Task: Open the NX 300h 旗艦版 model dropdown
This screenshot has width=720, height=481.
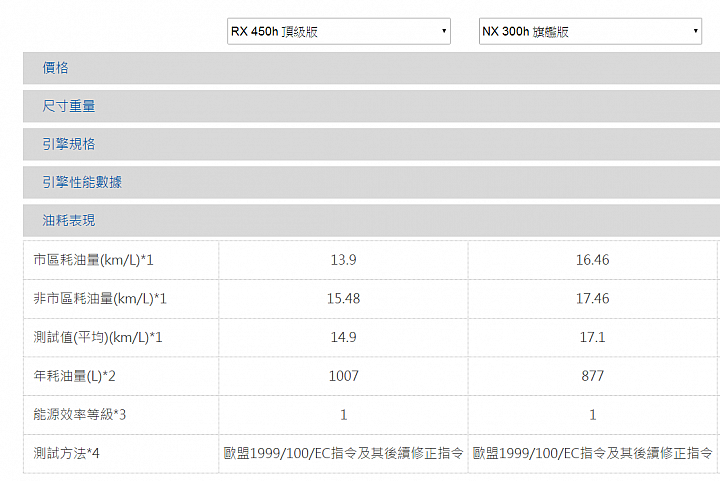Action: [590, 31]
